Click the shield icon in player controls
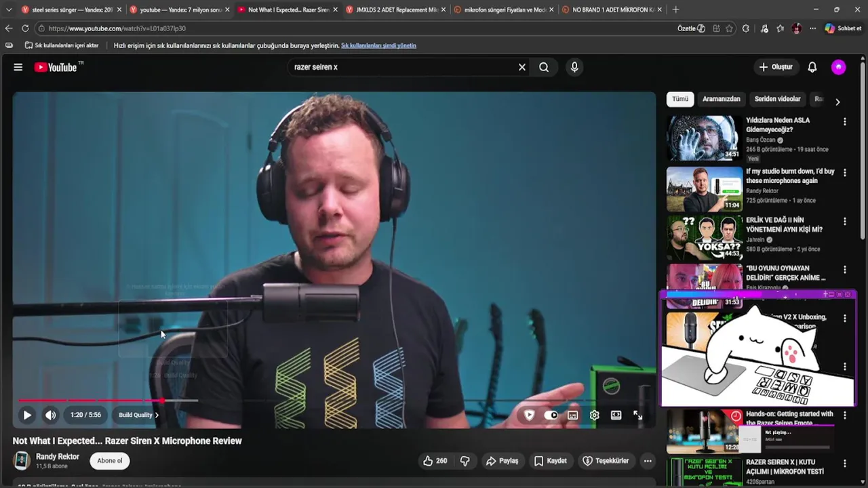The width and height of the screenshot is (868, 488). click(530, 415)
